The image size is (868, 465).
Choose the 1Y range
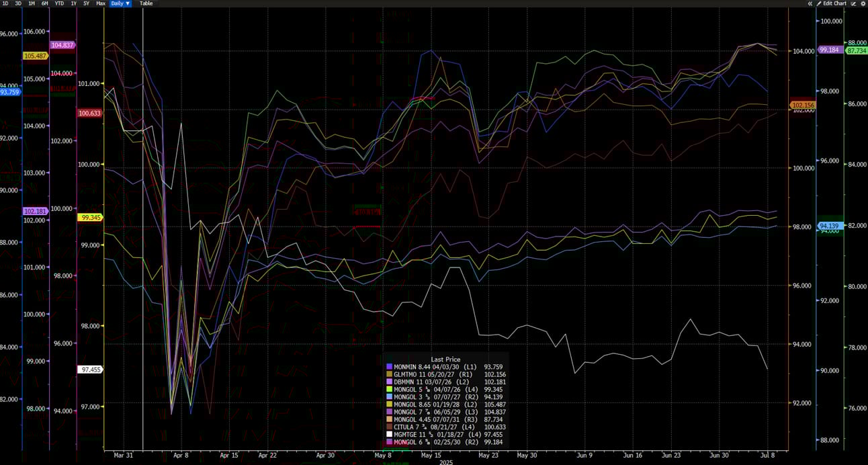pos(74,3)
